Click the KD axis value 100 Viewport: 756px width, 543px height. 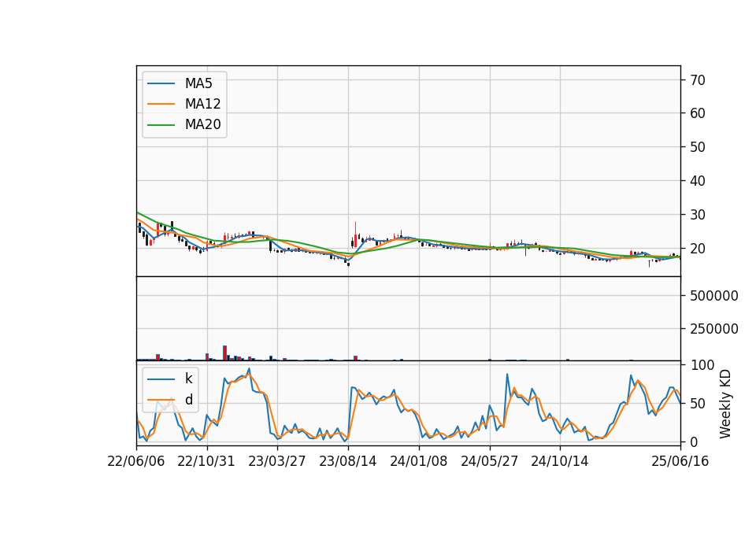[702, 365]
